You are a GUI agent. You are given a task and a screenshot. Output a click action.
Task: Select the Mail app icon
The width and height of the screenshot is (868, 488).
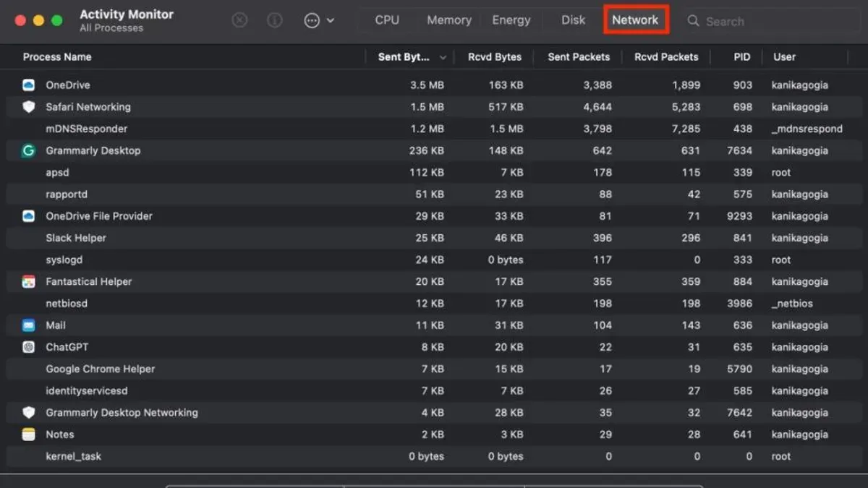click(x=28, y=325)
